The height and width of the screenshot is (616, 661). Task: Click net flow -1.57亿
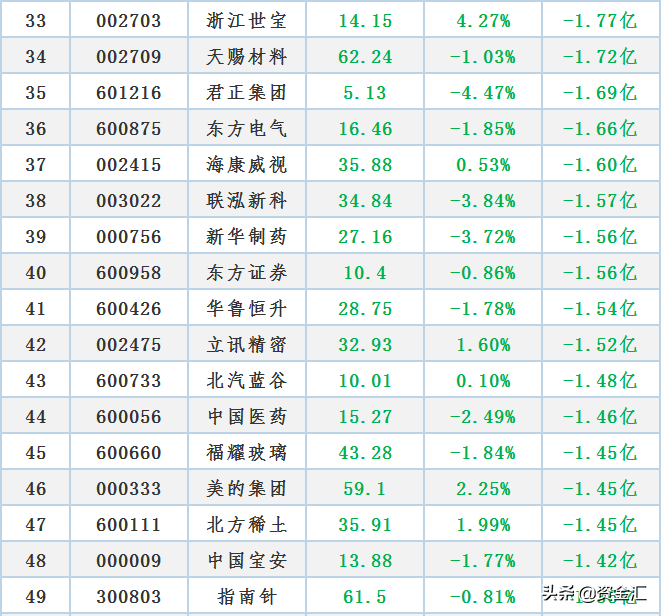tap(600, 201)
